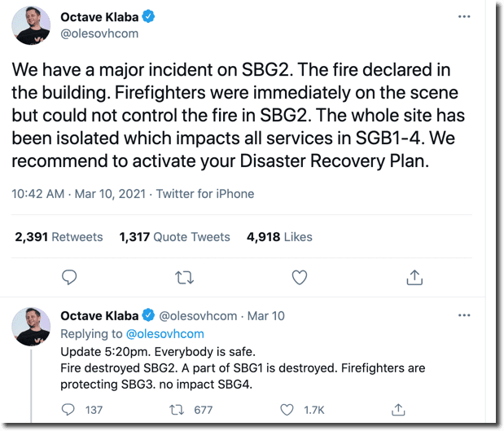
Task: Retweet the main incident tweet
Action: click(185, 278)
